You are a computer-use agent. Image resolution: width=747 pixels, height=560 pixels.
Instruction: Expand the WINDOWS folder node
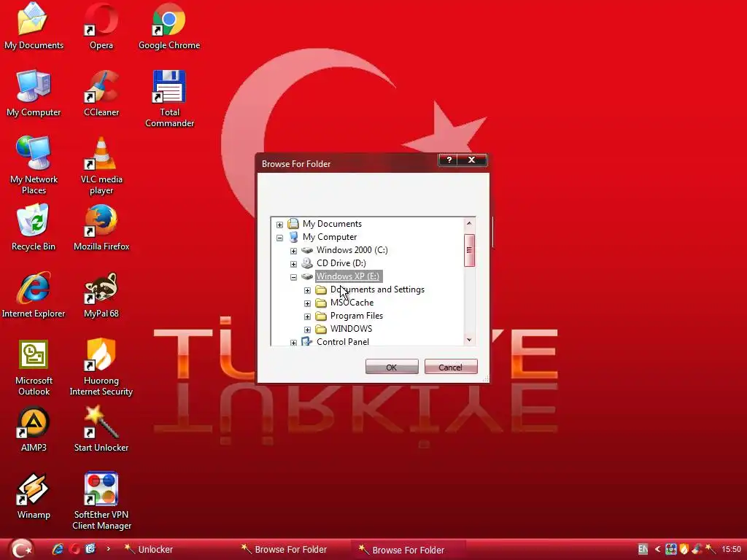[x=307, y=330]
